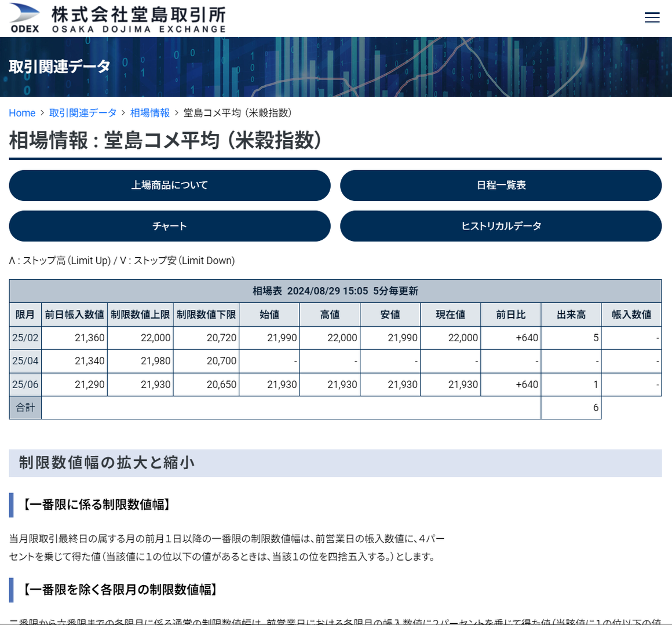Open 取引関連データ breadcrumb link

(83, 113)
